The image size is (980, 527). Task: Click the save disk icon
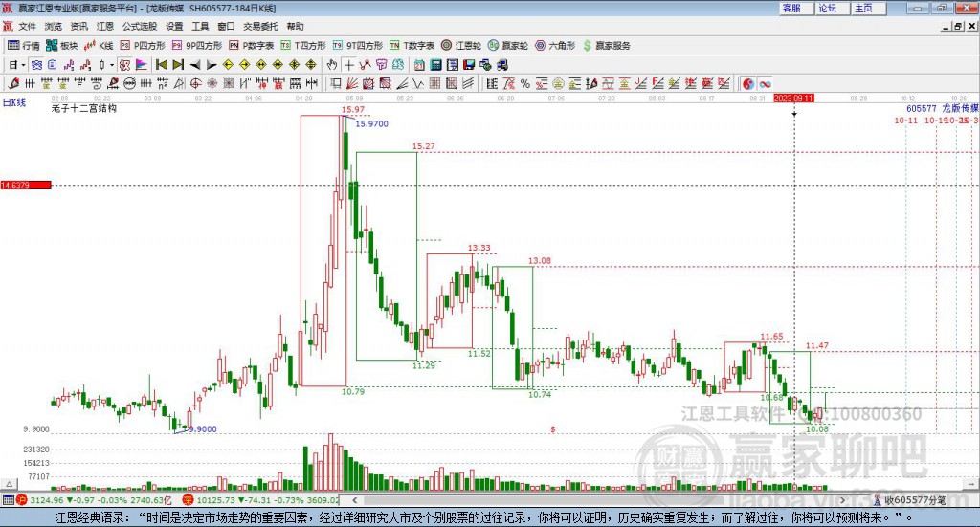[469, 65]
